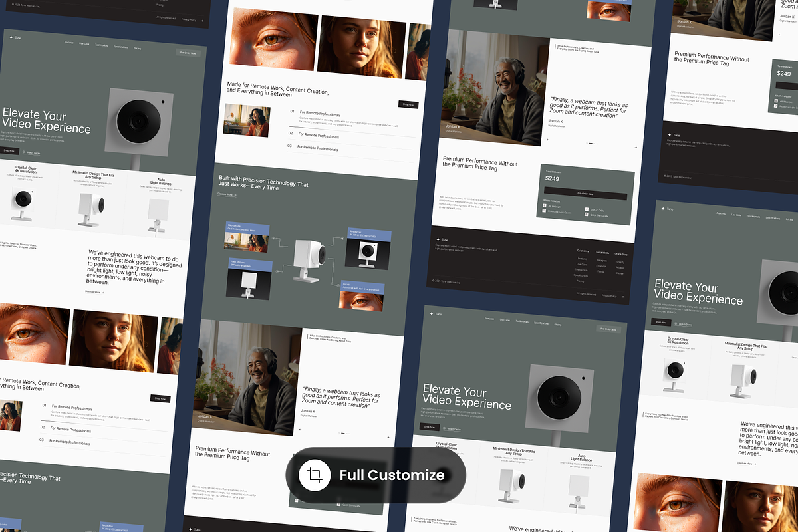798x532 pixels.
Task: Open Specifications in the leftmost mockup's navigation
Action: [x=121, y=47]
